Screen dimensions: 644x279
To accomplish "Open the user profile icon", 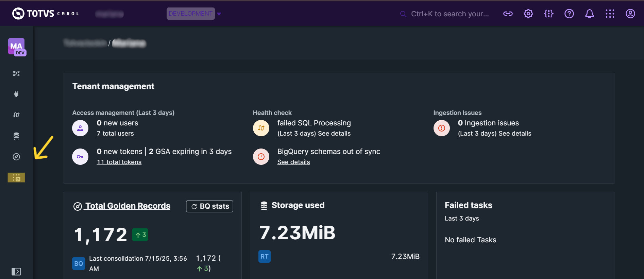I will 630,14.
